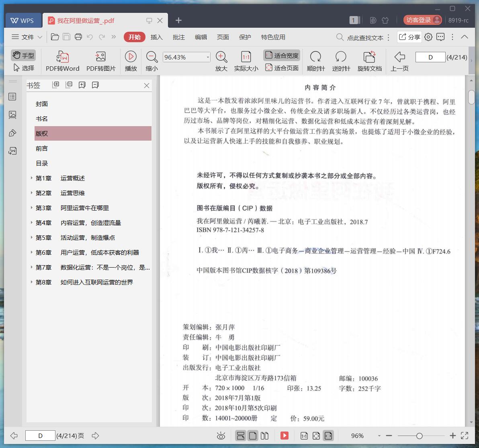479x448 pixels.
Task: Switch to the 特色应用 menu tab
Action: pyautogui.click(x=273, y=37)
